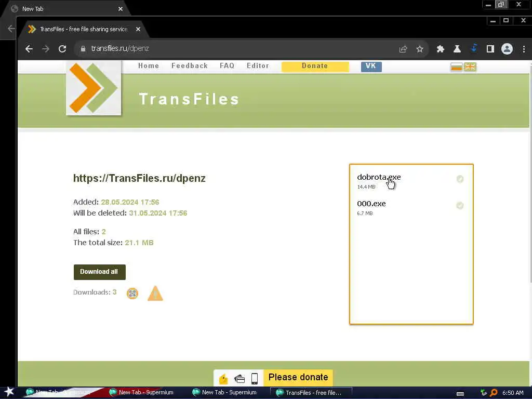
Task: Download the 000.exe file
Action: 371,204
